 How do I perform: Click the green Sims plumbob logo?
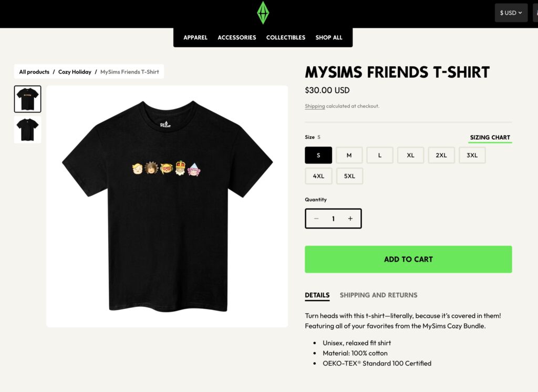[x=263, y=13]
